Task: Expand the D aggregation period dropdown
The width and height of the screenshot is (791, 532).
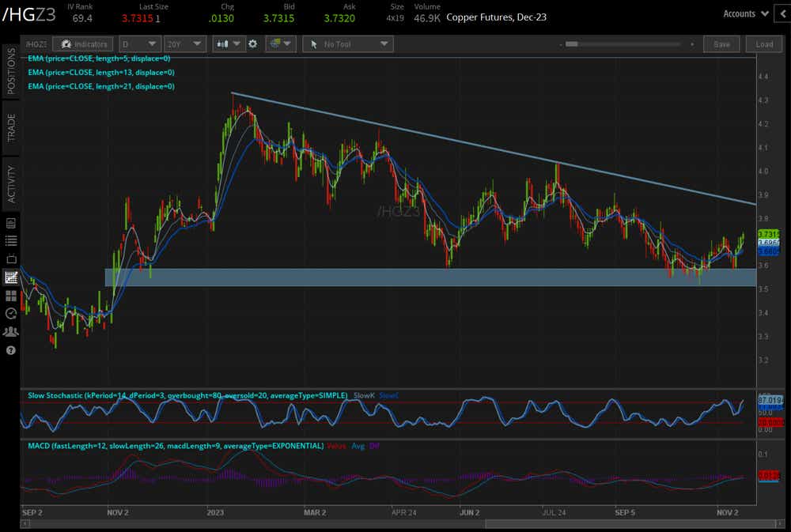Action: (x=140, y=44)
